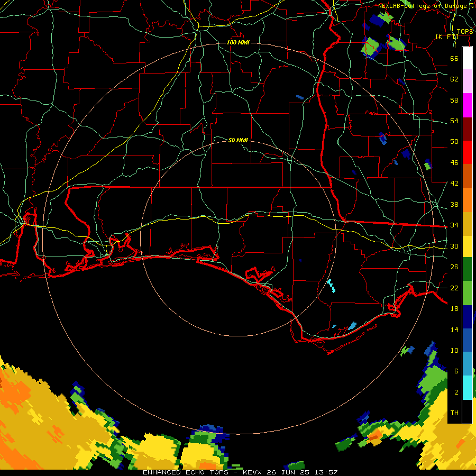Click the burnt orange legend swatch
This screenshot has height=476, width=476.
click(x=467, y=176)
